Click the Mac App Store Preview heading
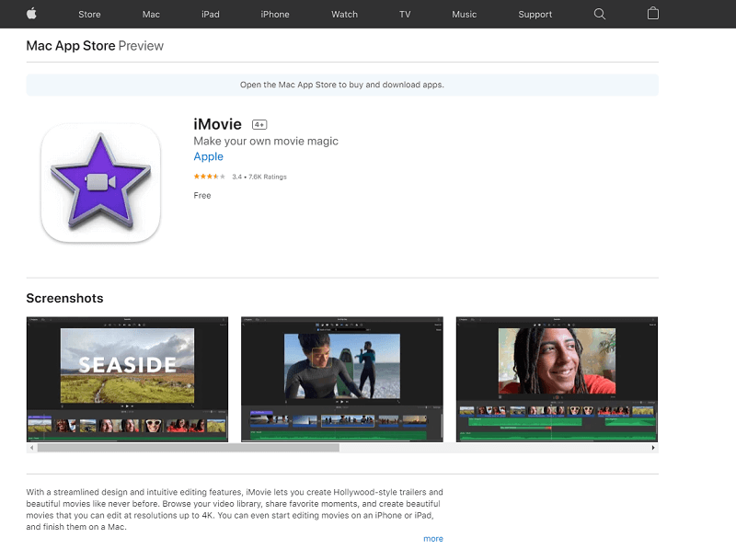The width and height of the screenshot is (736, 560). pyautogui.click(x=95, y=45)
